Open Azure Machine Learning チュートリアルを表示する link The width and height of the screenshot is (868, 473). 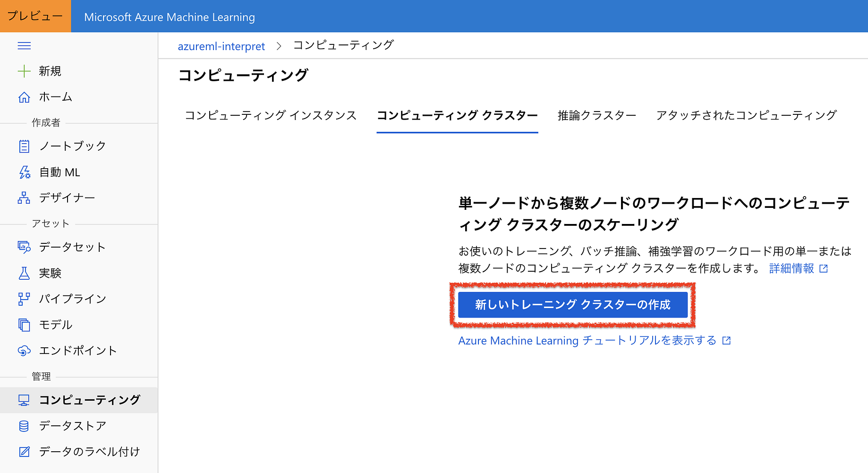click(x=587, y=341)
